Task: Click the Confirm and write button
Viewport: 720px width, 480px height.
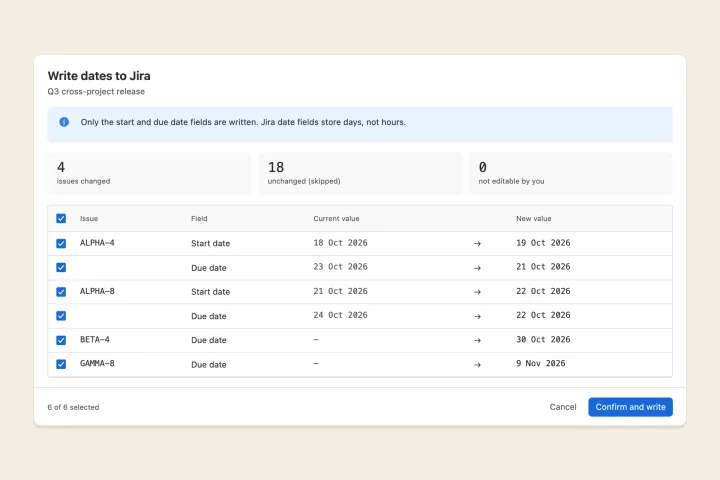Action: [x=630, y=407]
